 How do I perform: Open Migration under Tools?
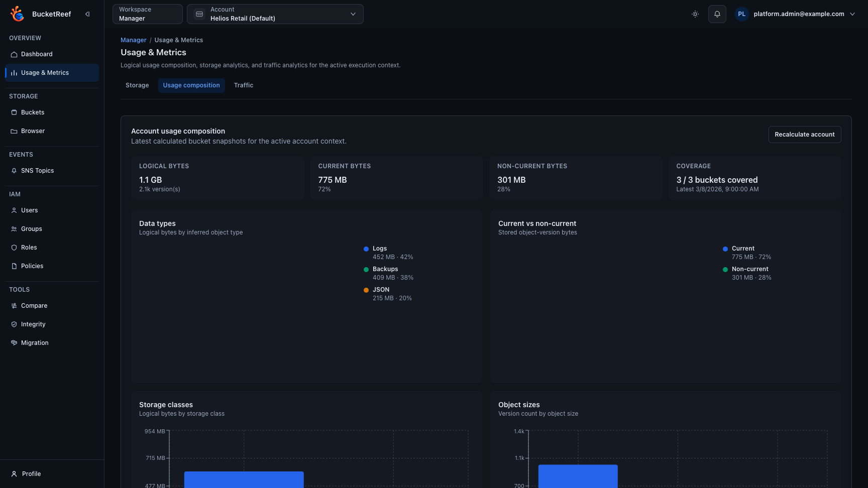(x=52, y=343)
